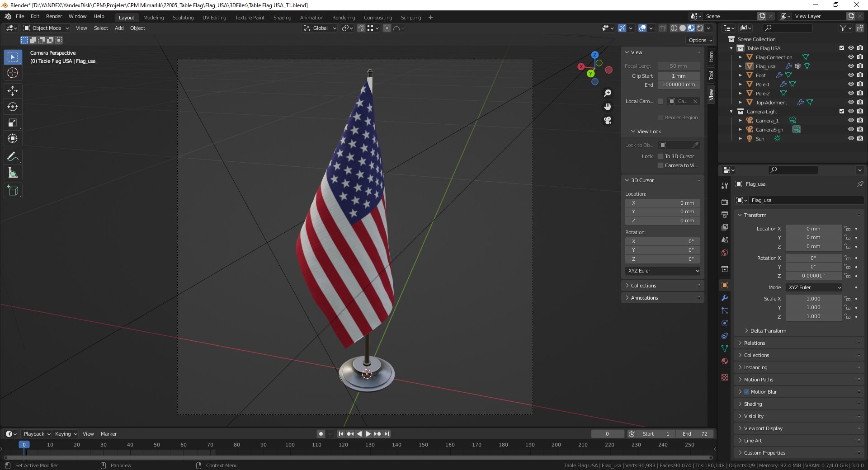
Task: Open the Global transform orientation dropdown
Action: click(320, 28)
